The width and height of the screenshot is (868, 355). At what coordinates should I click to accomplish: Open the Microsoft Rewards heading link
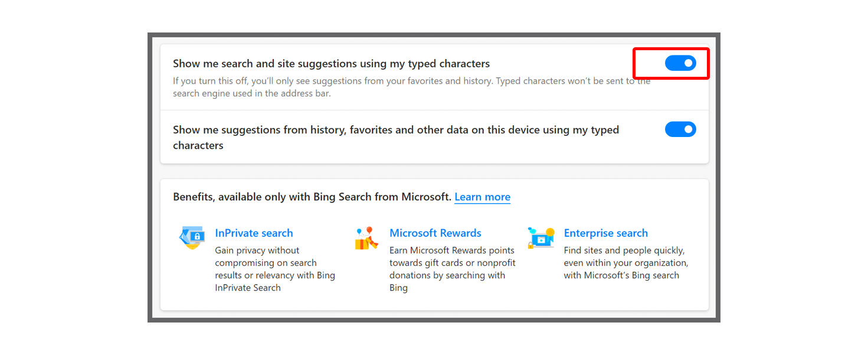(x=435, y=233)
